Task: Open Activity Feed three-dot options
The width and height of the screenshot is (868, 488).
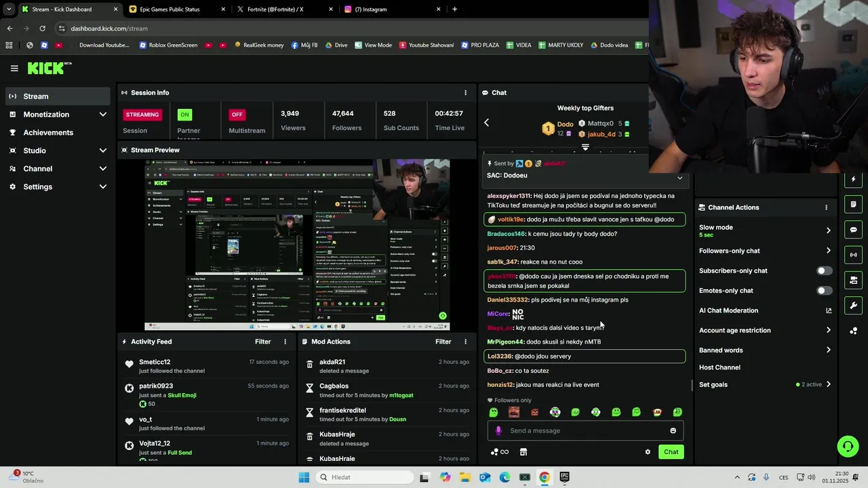Action: point(285,342)
